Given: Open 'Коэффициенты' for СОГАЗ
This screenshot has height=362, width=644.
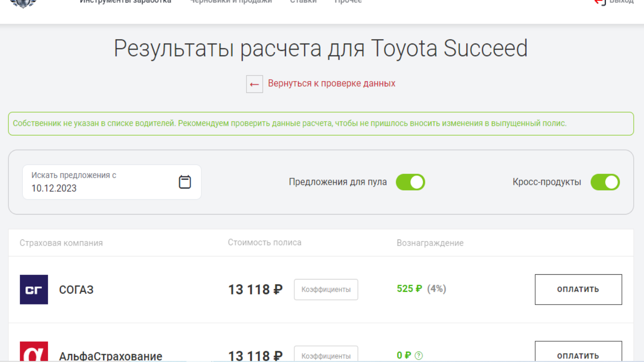Looking at the screenshot, I should 326,289.
